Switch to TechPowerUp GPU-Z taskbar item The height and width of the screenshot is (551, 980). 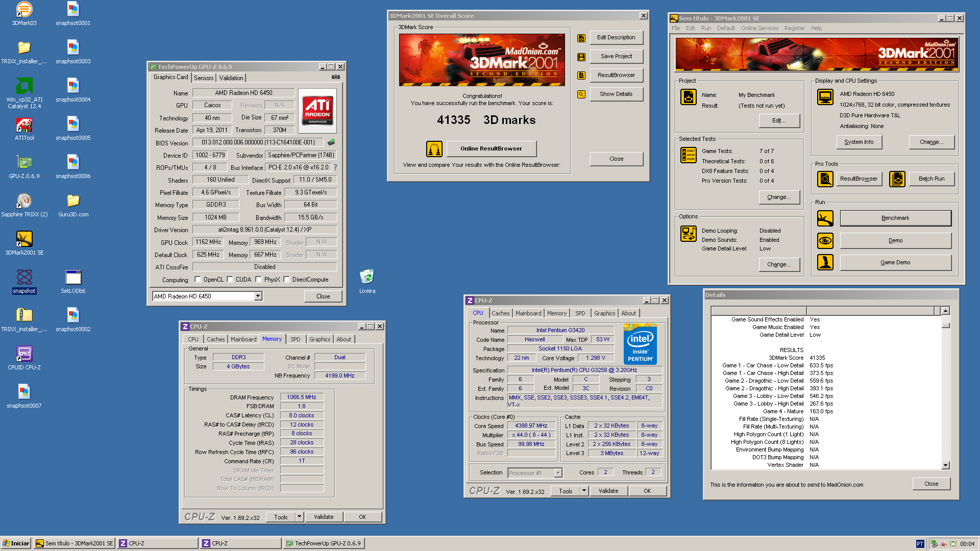[x=324, y=543]
